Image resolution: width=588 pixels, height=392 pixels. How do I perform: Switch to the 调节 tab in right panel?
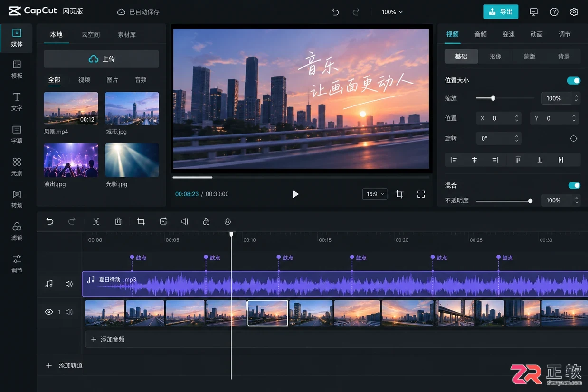565,34
